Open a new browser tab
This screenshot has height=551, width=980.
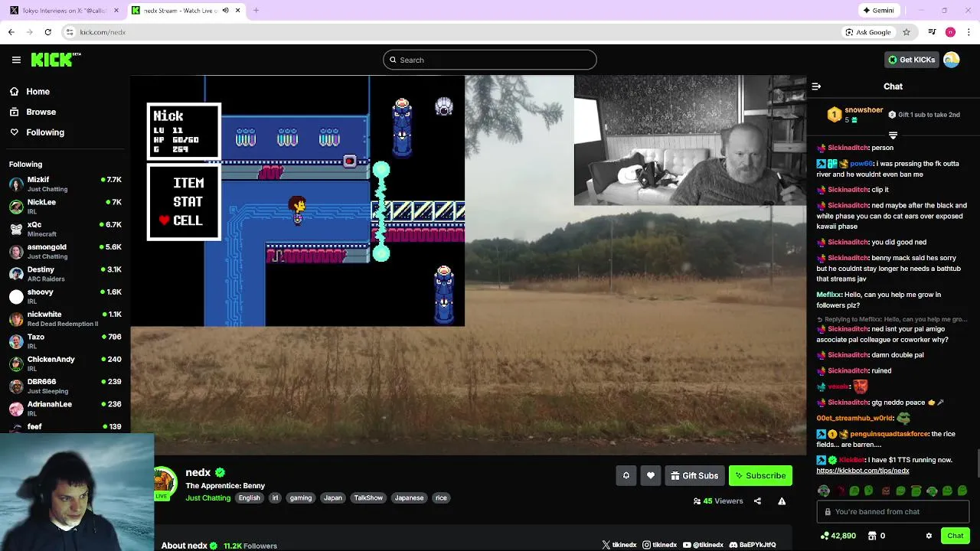(x=256, y=11)
